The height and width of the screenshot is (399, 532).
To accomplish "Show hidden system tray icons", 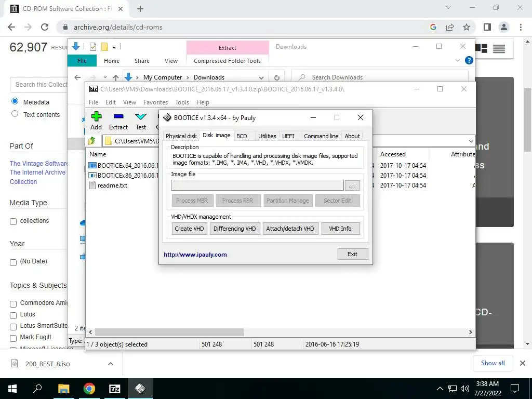I will pyautogui.click(x=440, y=389).
